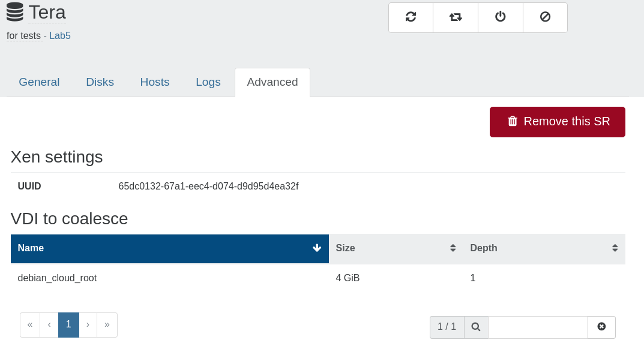View the Logs tab
644x340 pixels.
pyautogui.click(x=208, y=82)
